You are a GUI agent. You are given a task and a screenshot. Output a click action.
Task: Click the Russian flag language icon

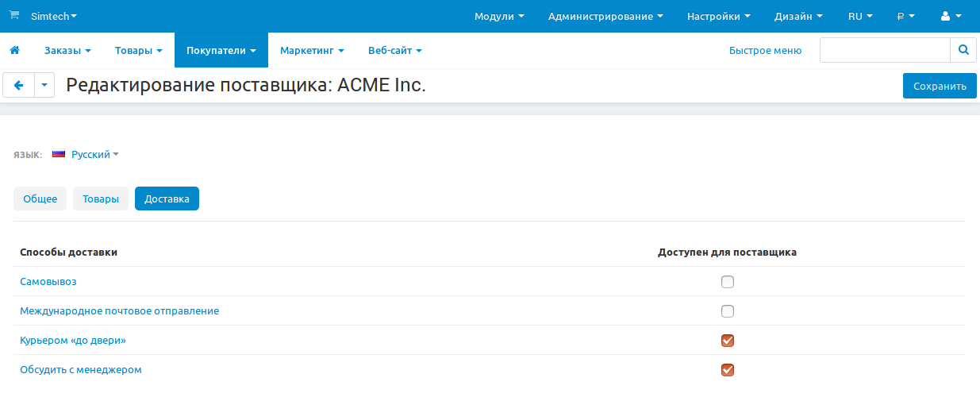tap(59, 154)
